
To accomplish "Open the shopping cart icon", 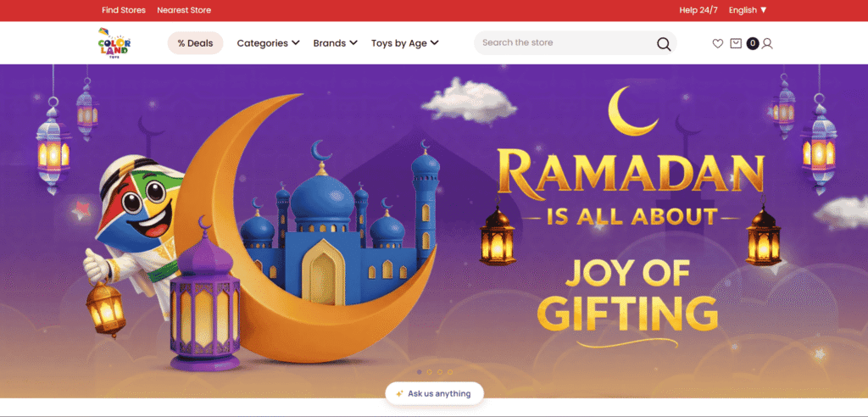I will (736, 43).
